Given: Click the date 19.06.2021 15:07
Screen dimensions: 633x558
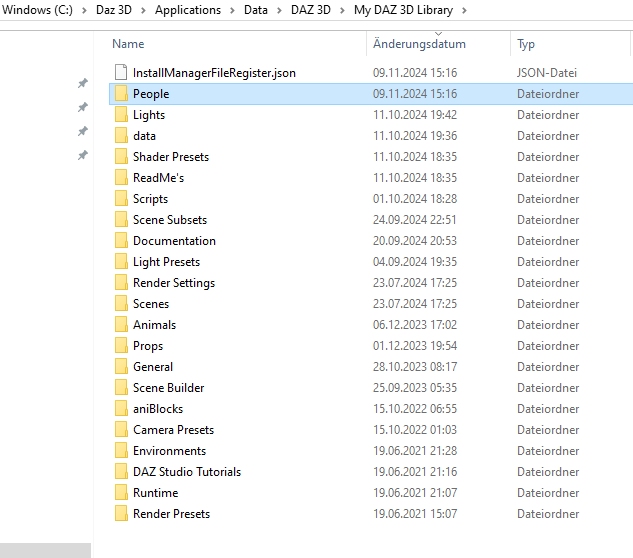Looking at the screenshot, I should click(x=415, y=514).
